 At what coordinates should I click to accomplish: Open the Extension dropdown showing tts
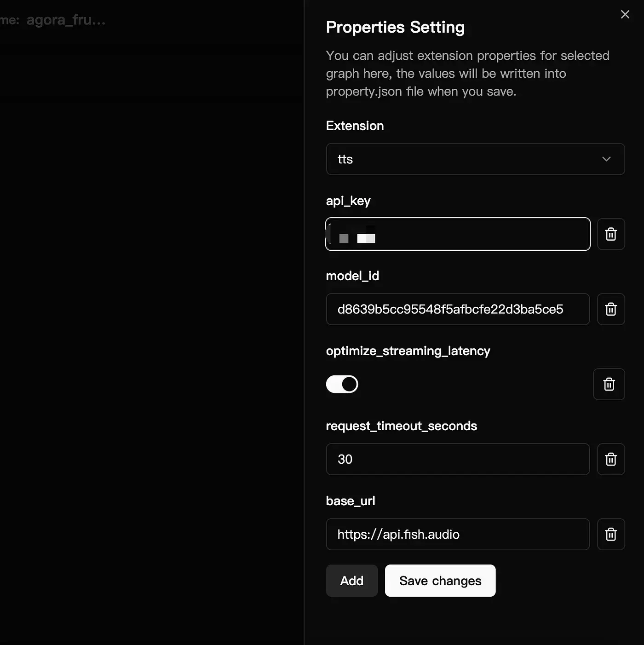(475, 159)
